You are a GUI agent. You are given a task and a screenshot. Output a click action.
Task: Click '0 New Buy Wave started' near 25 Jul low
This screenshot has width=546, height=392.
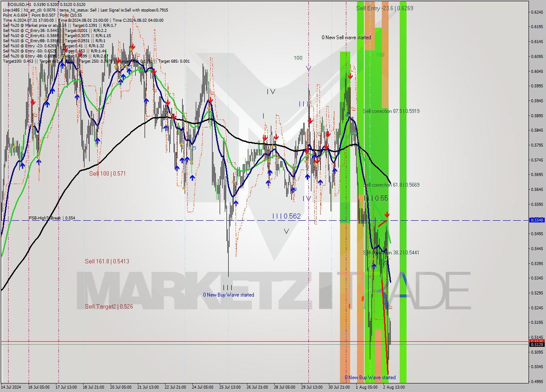[x=228, y=295]
